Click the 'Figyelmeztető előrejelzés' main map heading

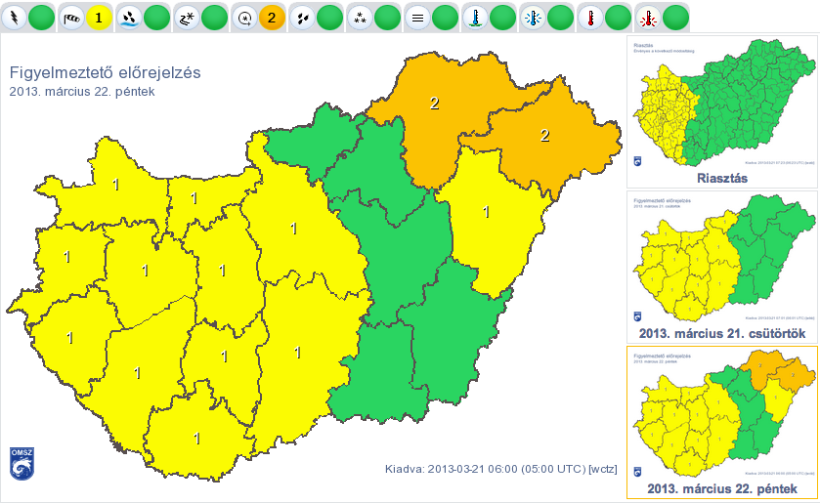pos(104,72)
